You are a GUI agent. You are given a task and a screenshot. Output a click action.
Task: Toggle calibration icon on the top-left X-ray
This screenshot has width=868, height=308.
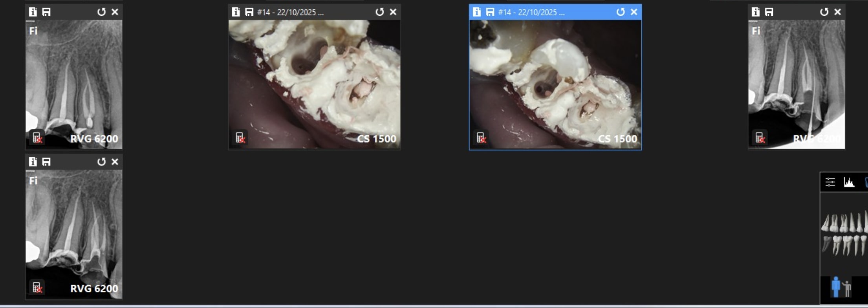37,138
